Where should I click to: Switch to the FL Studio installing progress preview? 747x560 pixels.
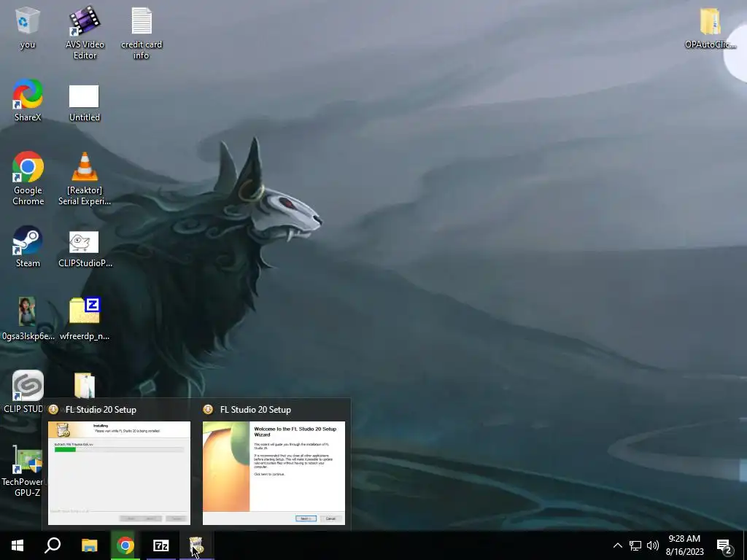[119, 472]
